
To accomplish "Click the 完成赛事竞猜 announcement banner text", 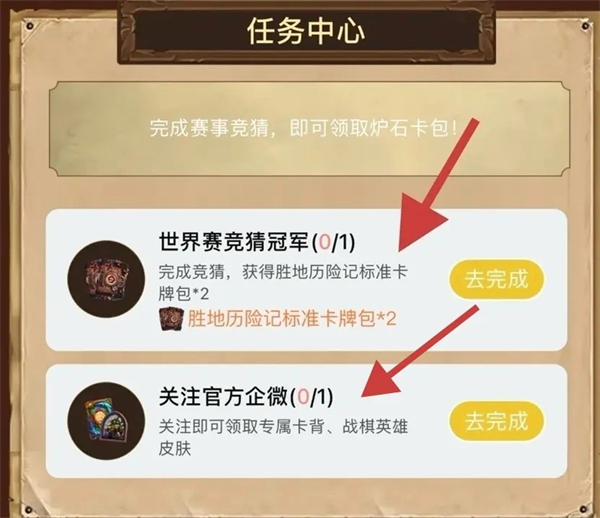I will pos(303,128).
